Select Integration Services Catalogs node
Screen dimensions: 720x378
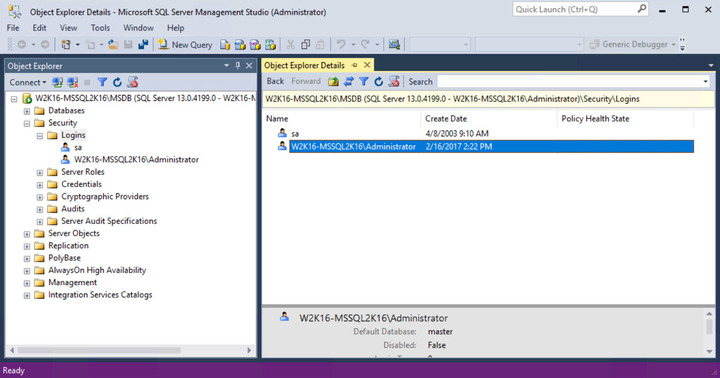click(100, 295)
